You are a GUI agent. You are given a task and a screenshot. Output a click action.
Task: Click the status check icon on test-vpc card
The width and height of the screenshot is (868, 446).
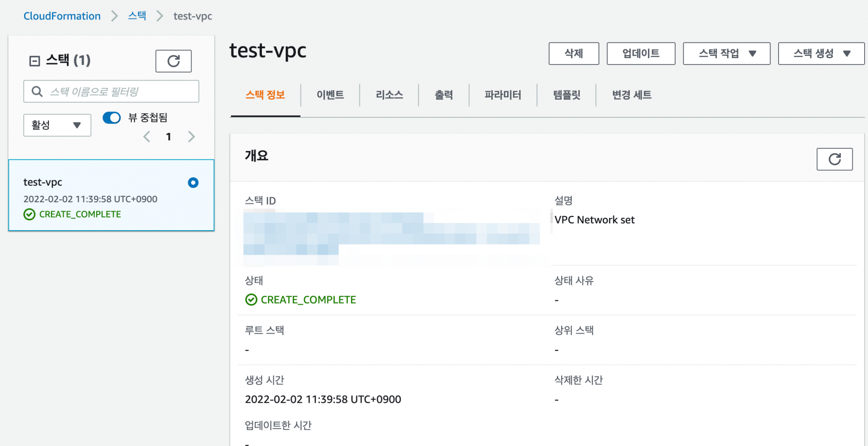(x=29, y=214)
